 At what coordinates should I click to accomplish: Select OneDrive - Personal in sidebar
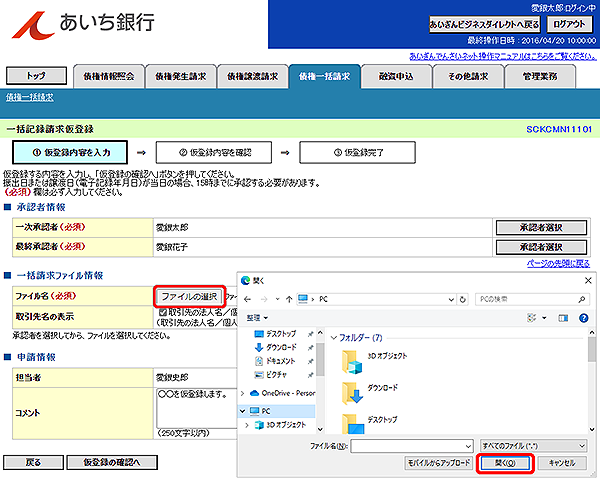282,393
